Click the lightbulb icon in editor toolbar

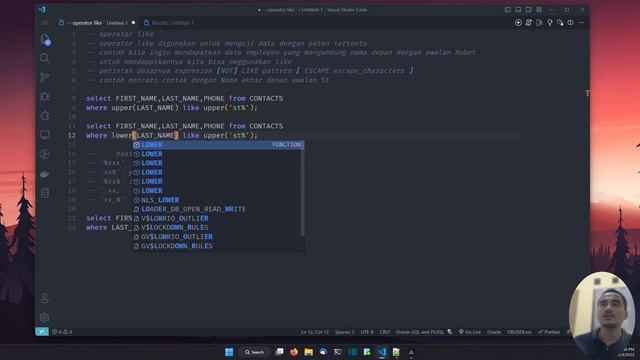tap(550, 23)
